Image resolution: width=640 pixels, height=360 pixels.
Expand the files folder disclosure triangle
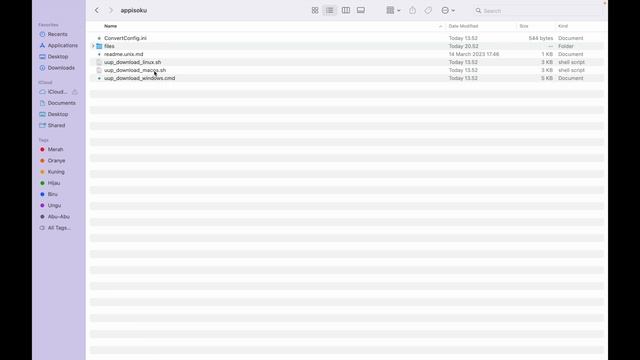pos(93,46)
